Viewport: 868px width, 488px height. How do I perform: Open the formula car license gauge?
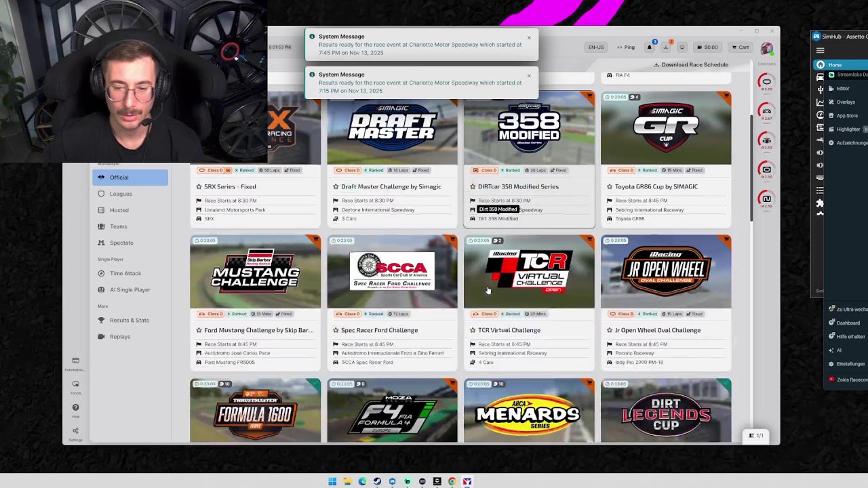(x=766, y=140)
